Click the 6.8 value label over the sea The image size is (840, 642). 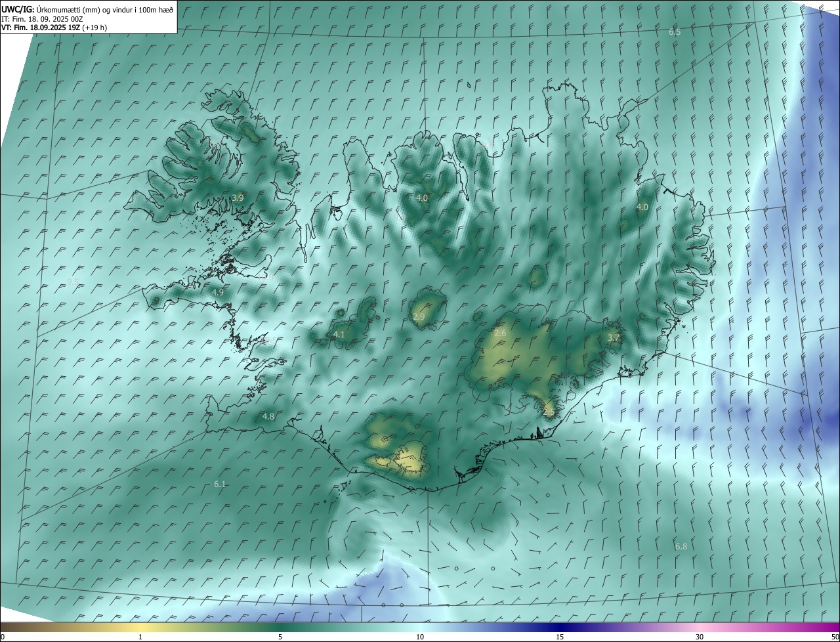tap(681, 547)
